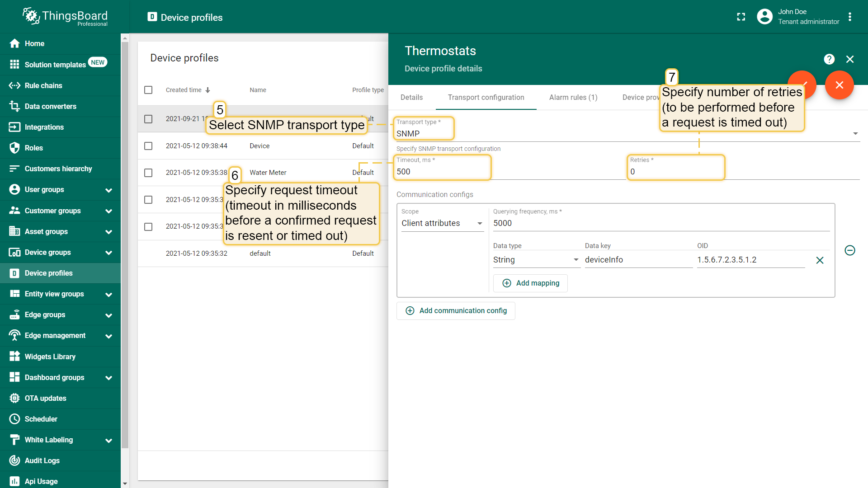Click the fullscreen toggle icon
Screen dimensions: 868x488
(x=741, y=17)
